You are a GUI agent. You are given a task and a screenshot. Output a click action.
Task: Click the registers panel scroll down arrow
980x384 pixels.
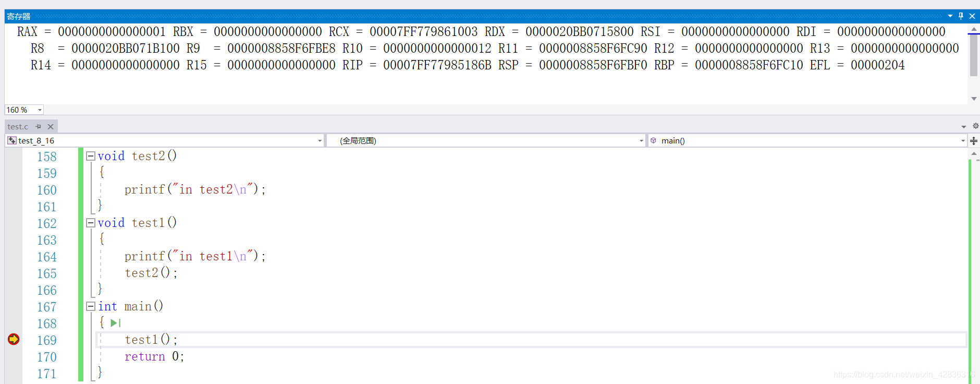tap(974, 99)
